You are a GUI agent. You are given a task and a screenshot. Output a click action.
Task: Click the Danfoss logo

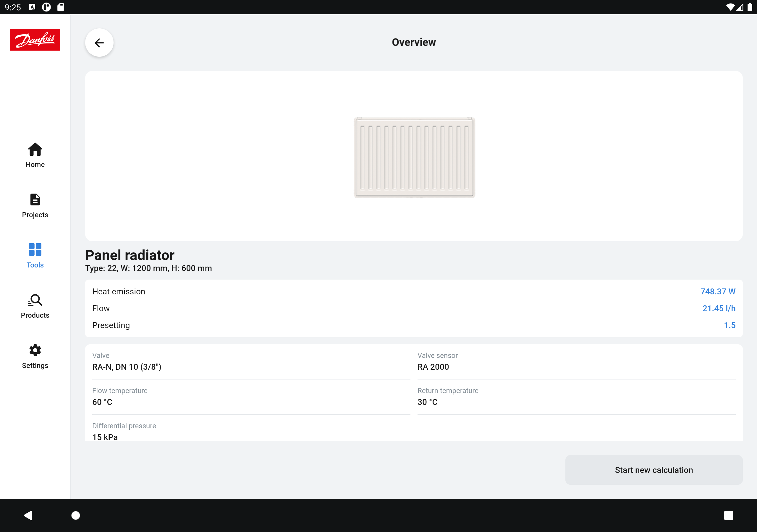coord(35,40)
